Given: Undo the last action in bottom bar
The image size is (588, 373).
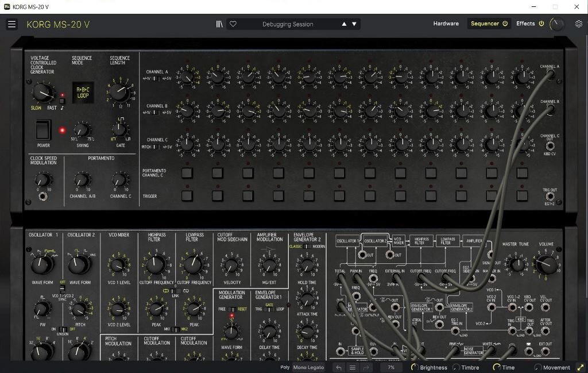Looking at the screenshot, I should coord(339,368).
